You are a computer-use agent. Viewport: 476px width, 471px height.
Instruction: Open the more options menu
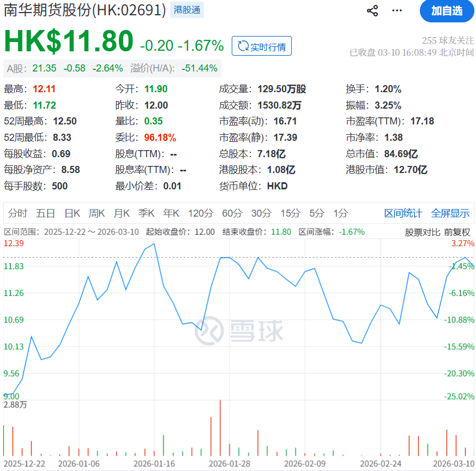click(396, 10)
